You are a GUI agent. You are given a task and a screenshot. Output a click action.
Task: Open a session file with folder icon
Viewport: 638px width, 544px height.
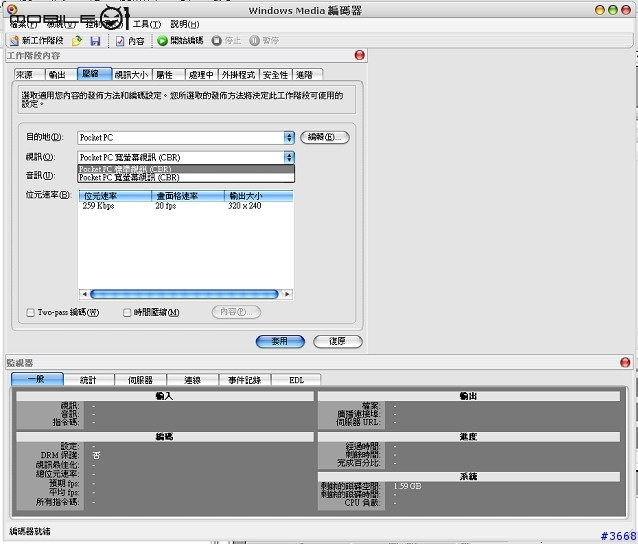coord(76,41)
